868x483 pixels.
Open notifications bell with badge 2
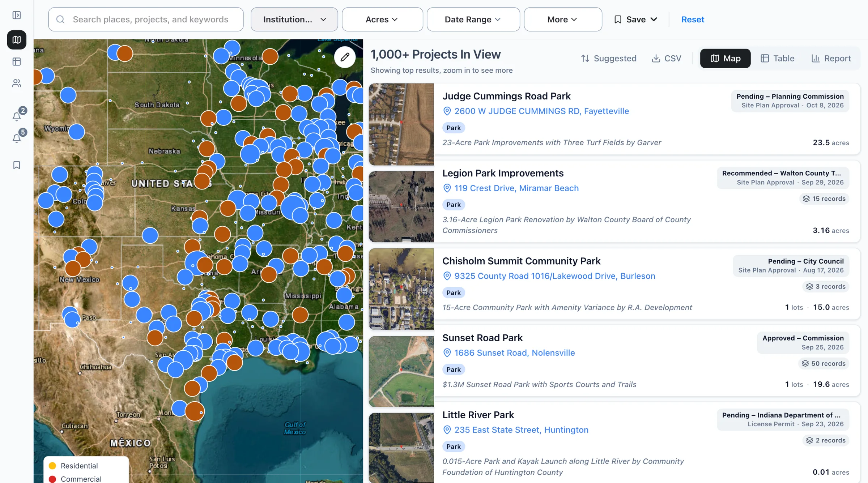point(17,116)
